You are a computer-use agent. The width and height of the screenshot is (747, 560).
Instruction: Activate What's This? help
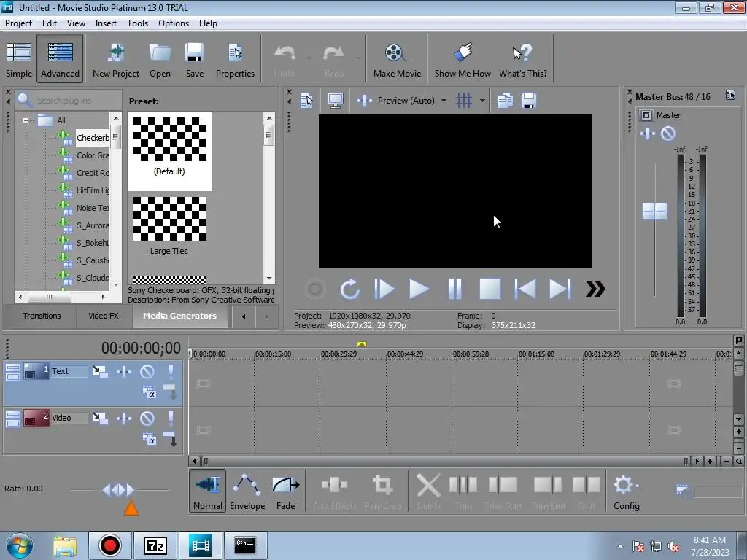[x=522, y=60]
